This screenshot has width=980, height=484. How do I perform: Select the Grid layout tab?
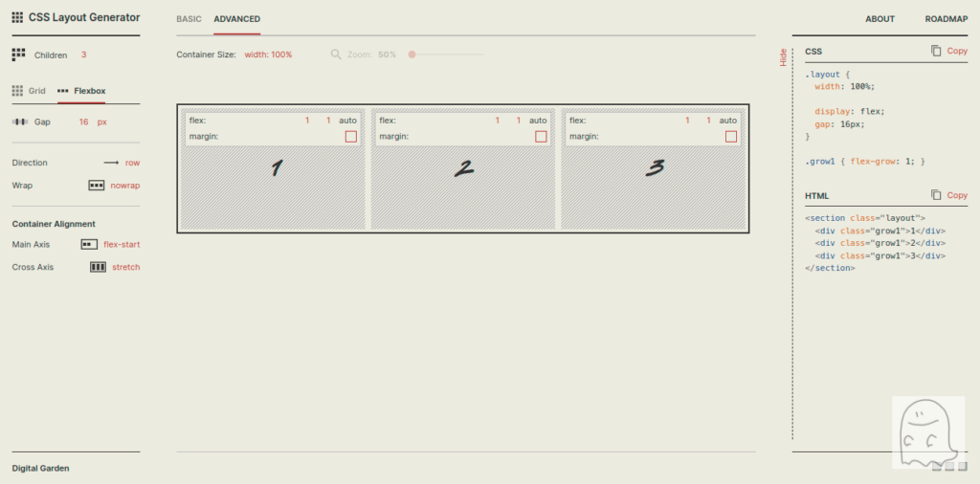[29, 91]
